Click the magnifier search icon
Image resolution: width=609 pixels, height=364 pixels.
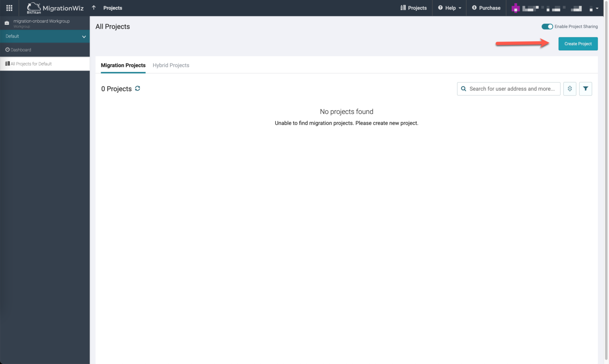463,89
